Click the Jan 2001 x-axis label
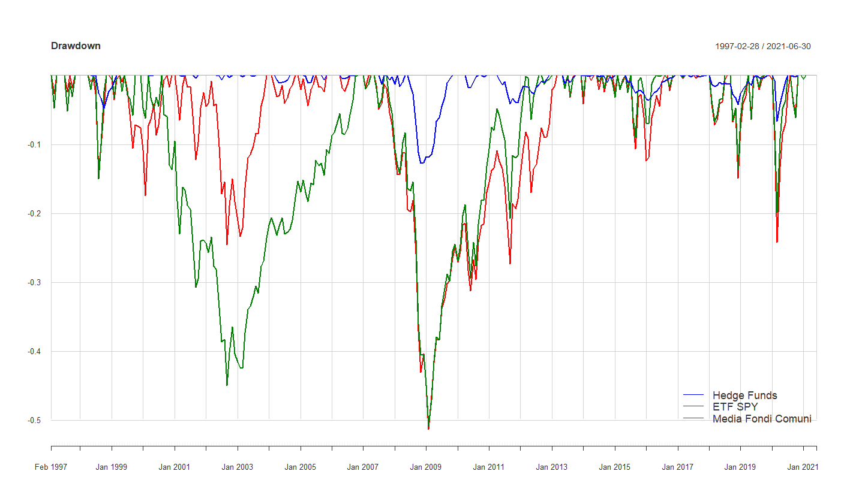The height and width of the screenshot is (477, 868). (x=175, y=467)
